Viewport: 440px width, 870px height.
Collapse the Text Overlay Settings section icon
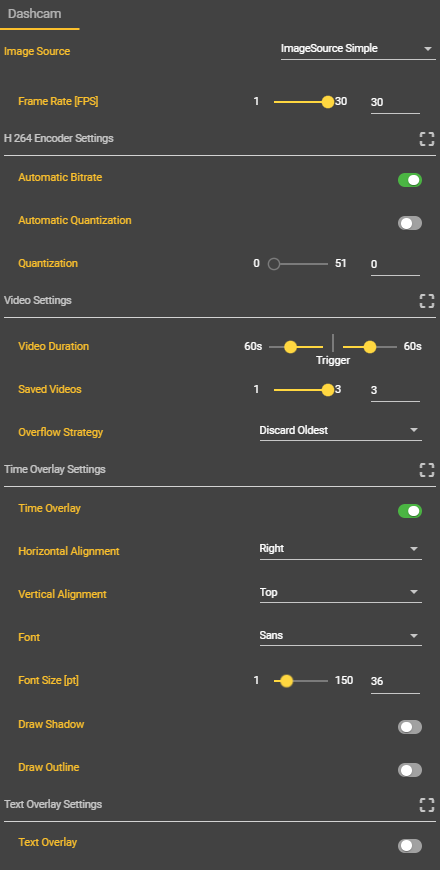[427, 805]
